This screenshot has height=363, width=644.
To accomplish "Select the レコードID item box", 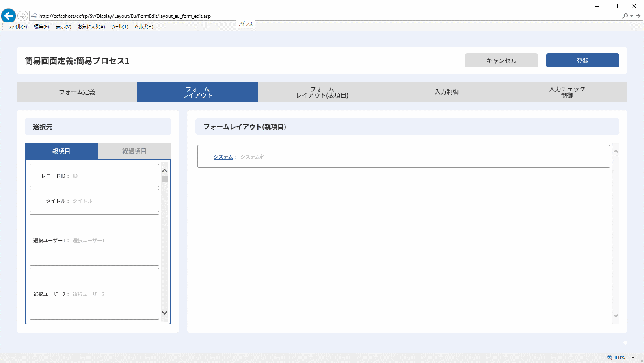I will click(x=94, y=176).
